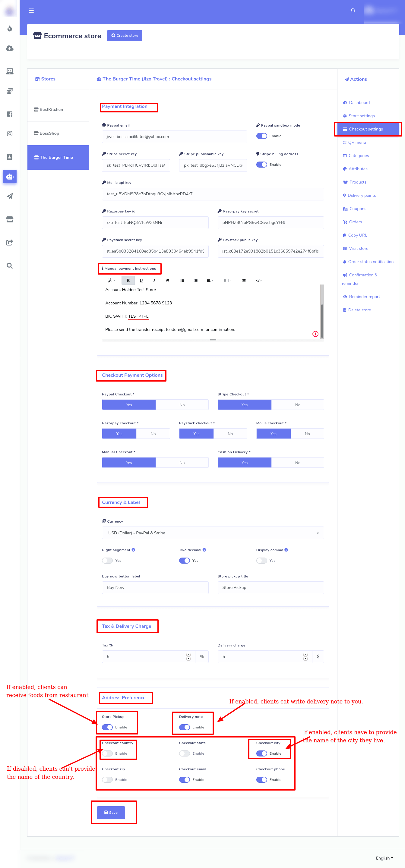Open the English language dropdown
405x868 pixels.
(384, 858)
